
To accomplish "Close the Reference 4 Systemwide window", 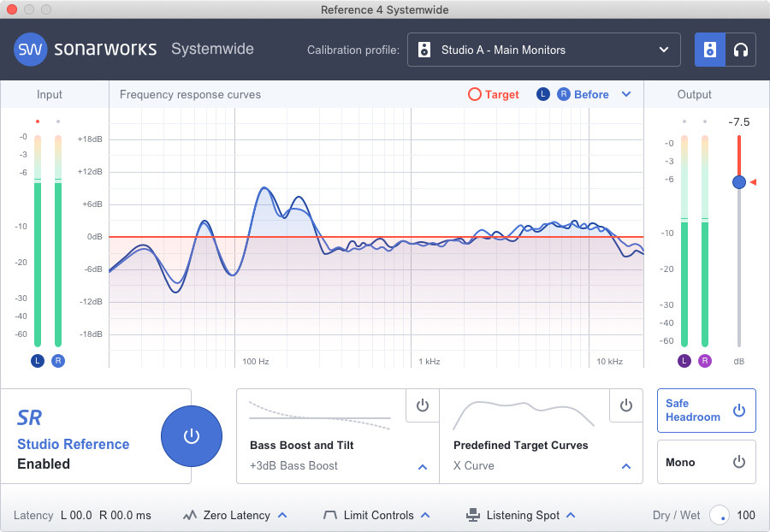I will (12, 9).
